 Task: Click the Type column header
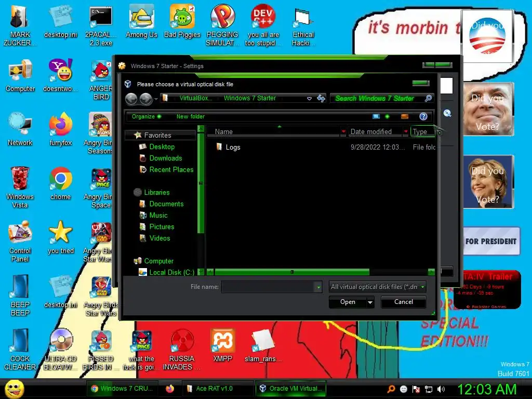tap(423, 131)
